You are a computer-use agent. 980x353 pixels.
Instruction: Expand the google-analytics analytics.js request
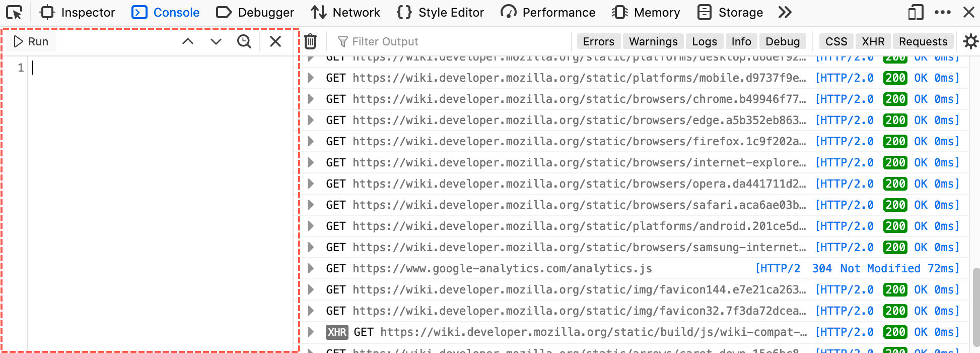click(311, 268)
